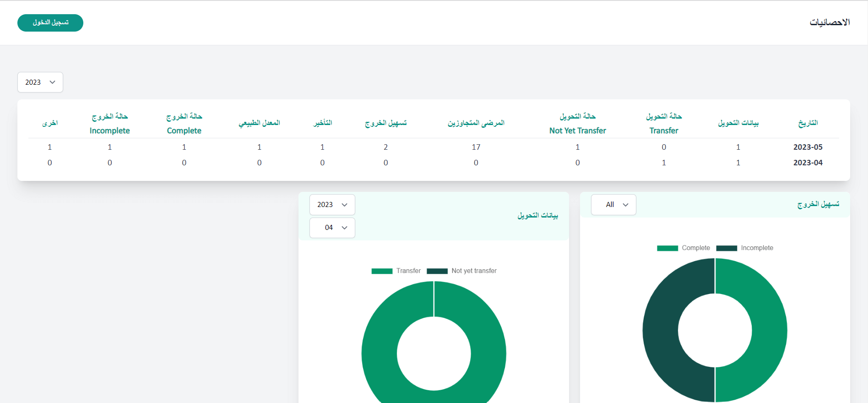Click the الاحصائيات page title
Image resolution: width=868 pixels, height=403 pixels.
(x=830, y=22)
